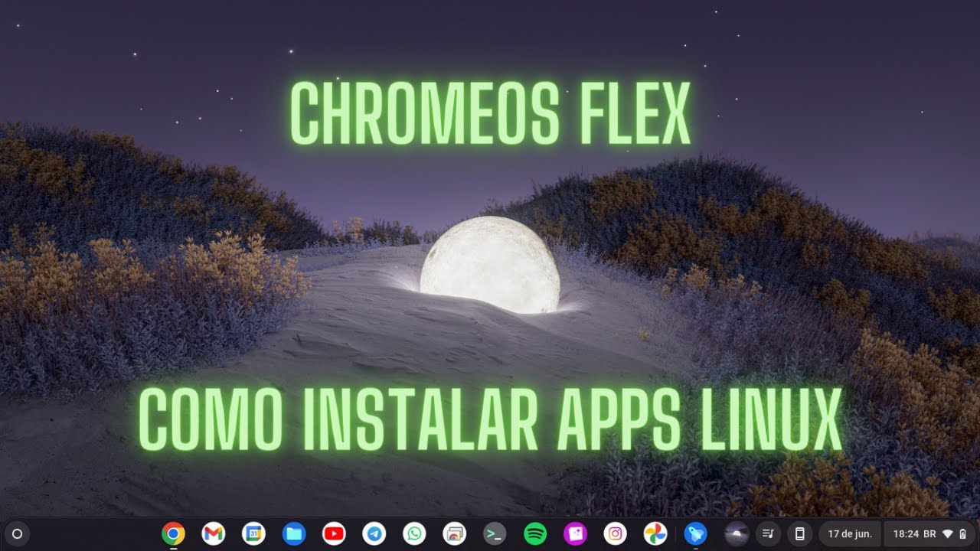Open Google Calendar app
Screen dimensions: 980x551
click(x=253, y=533)
